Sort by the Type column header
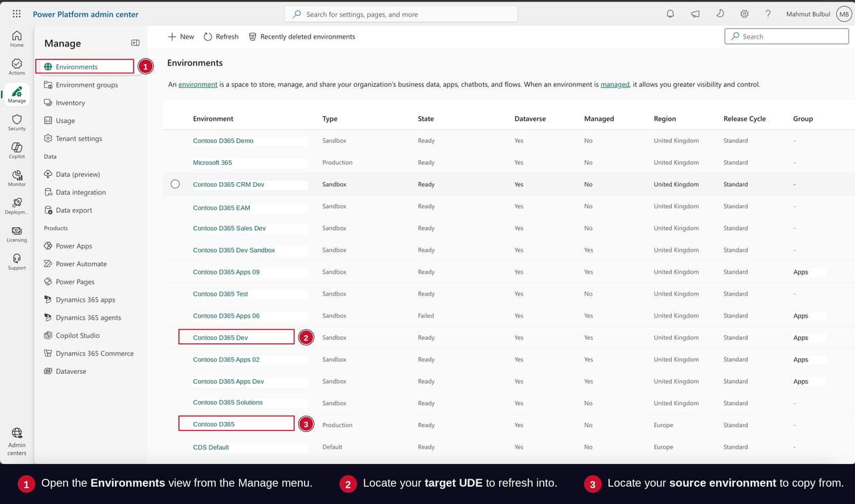855x504 pixels. [x=330, y=119]
